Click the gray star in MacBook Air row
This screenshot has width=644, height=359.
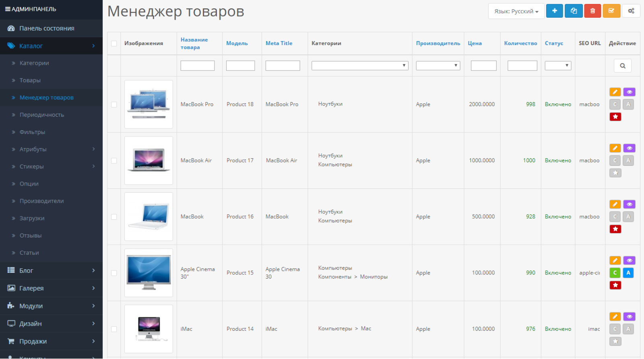615,173
